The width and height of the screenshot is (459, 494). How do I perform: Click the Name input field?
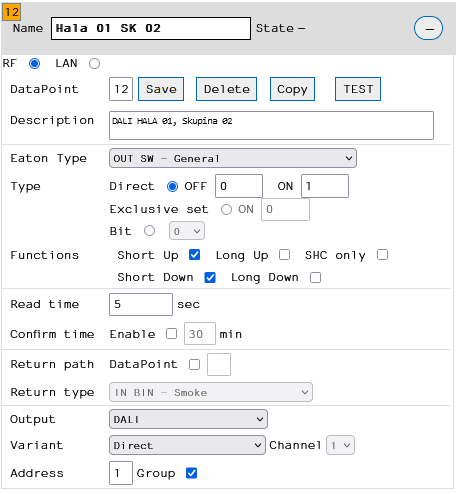pos(151,29)
